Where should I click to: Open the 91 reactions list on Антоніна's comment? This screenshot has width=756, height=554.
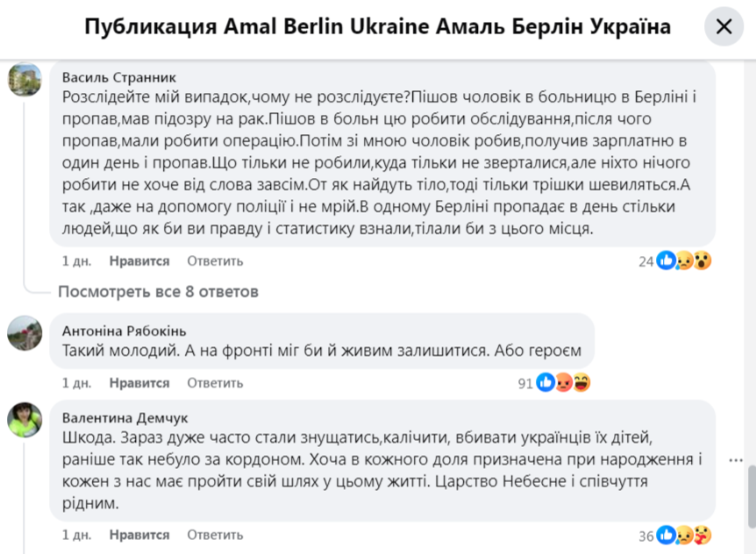point(525,382)
